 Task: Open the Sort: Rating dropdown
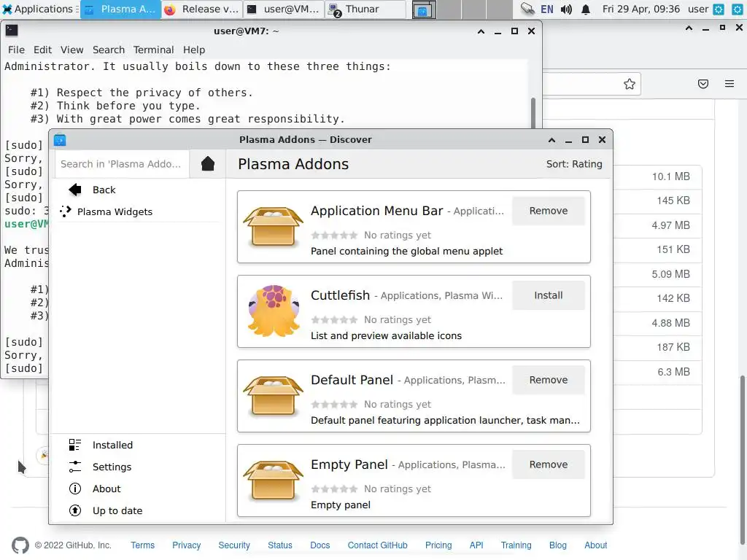click(574, 164)
